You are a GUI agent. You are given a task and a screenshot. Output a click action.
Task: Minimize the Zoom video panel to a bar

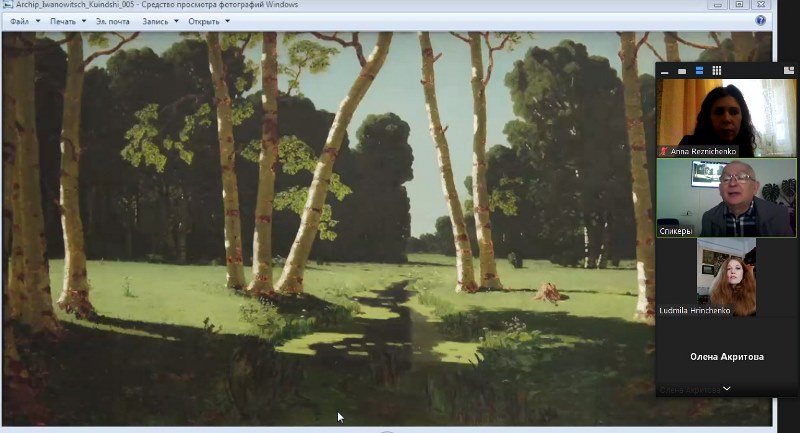tap(664, 70)
